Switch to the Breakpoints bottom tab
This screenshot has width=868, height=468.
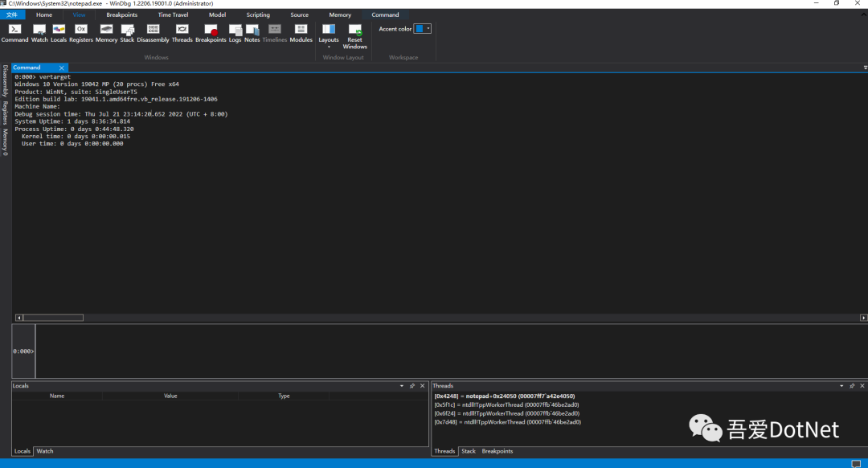[x=497, y=451]
